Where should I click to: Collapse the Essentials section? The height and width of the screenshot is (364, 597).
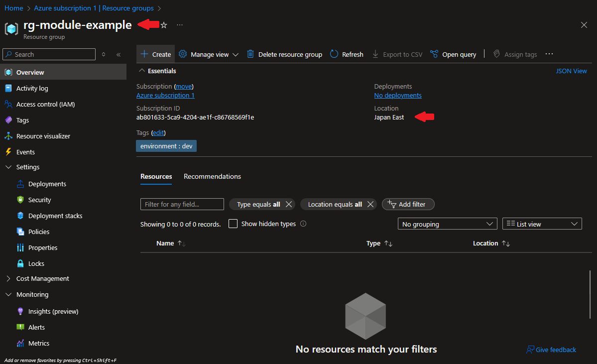tap(142, 71)
